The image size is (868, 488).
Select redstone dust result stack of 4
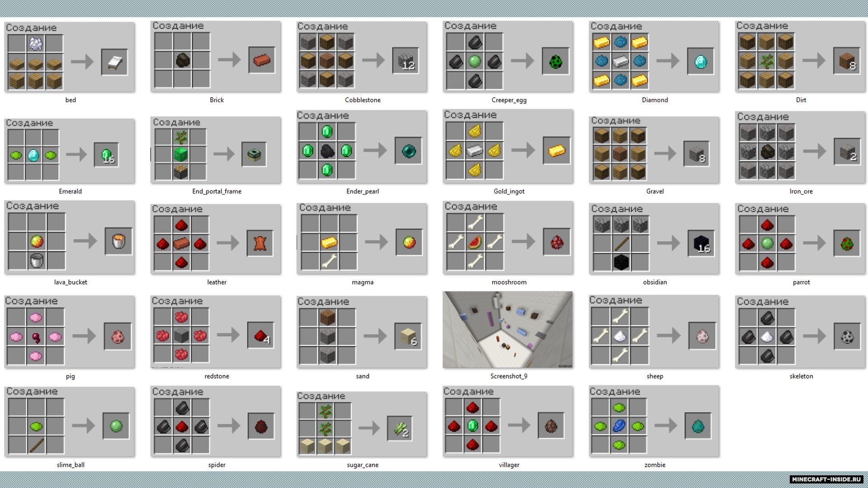click(261, 335)
